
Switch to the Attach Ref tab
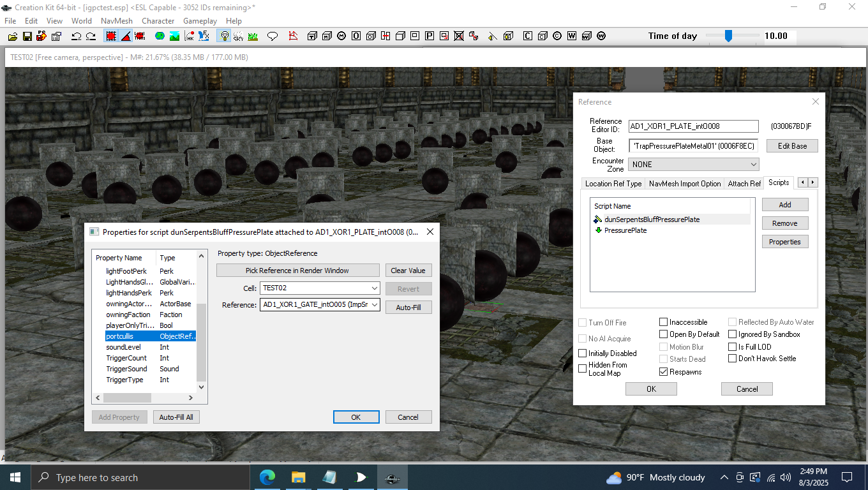click(x=744, y=184)
